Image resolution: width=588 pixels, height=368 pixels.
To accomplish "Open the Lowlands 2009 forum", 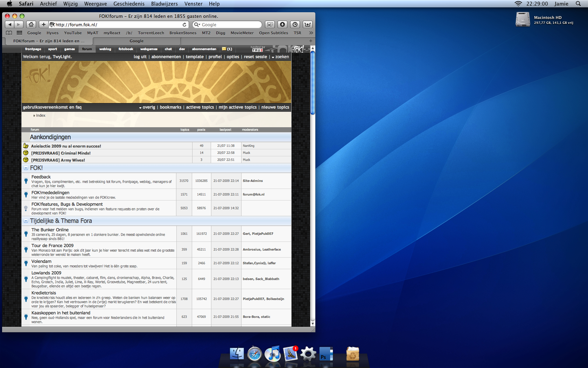I will pos(46,273).
